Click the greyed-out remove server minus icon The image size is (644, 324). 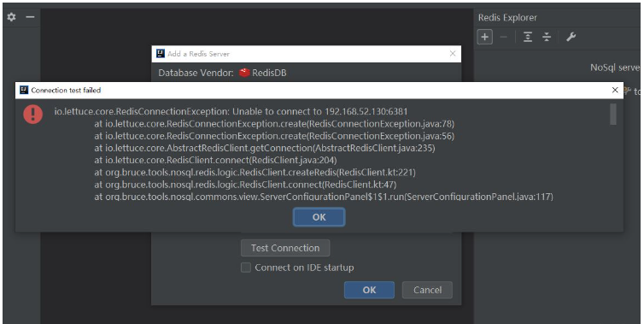coord(504,37)
